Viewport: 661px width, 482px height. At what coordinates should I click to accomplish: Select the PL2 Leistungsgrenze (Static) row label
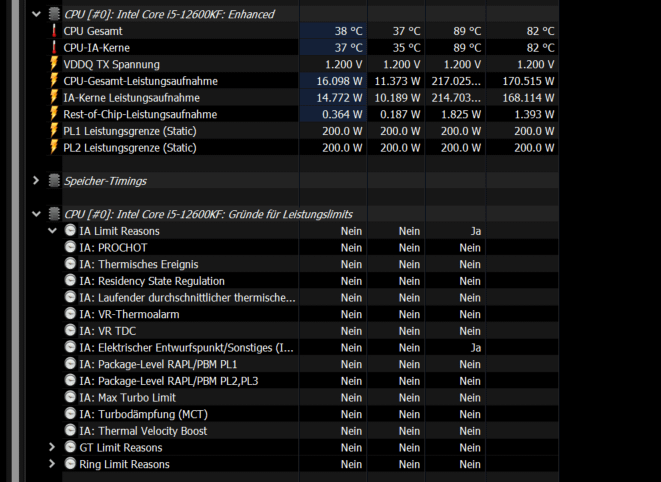(x=130, y=148)
